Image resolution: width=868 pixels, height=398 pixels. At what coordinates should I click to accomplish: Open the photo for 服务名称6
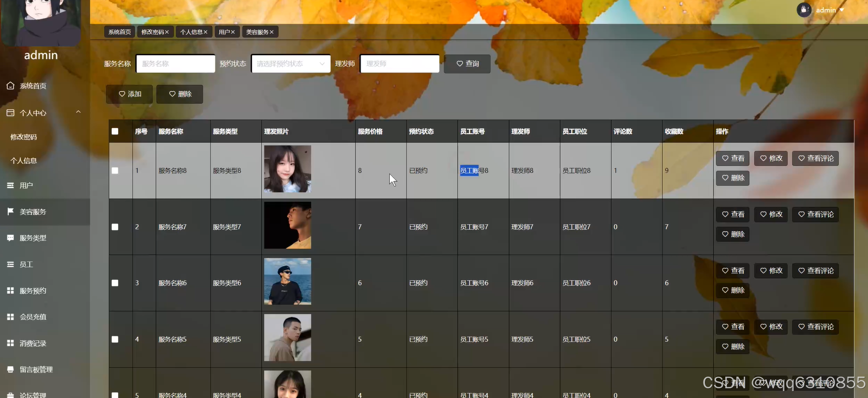tap(288, 281)
